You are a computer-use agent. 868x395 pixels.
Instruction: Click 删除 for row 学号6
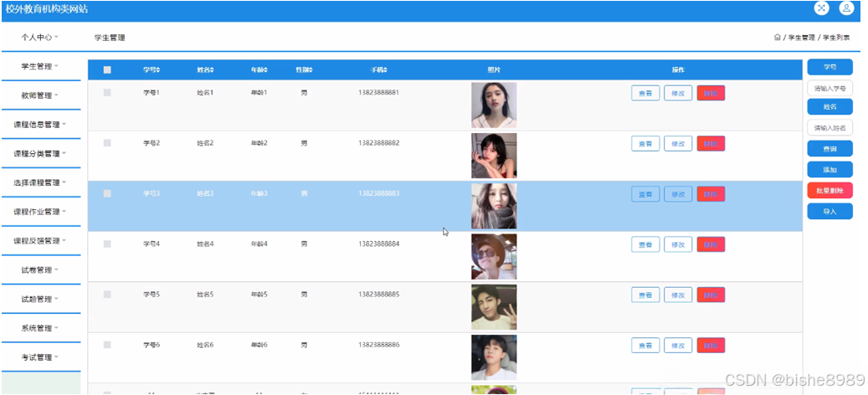tap(711, 346)
